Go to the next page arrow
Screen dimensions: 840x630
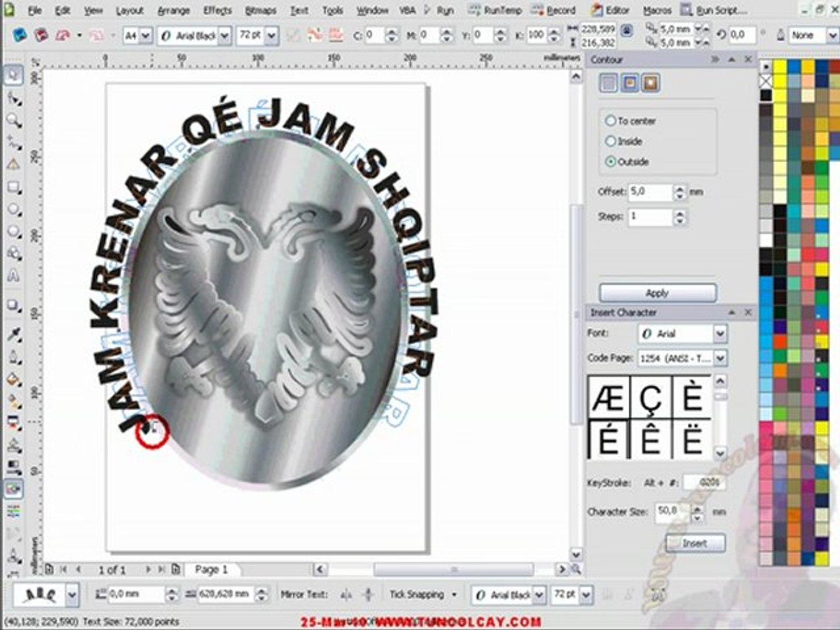[148, 569]
